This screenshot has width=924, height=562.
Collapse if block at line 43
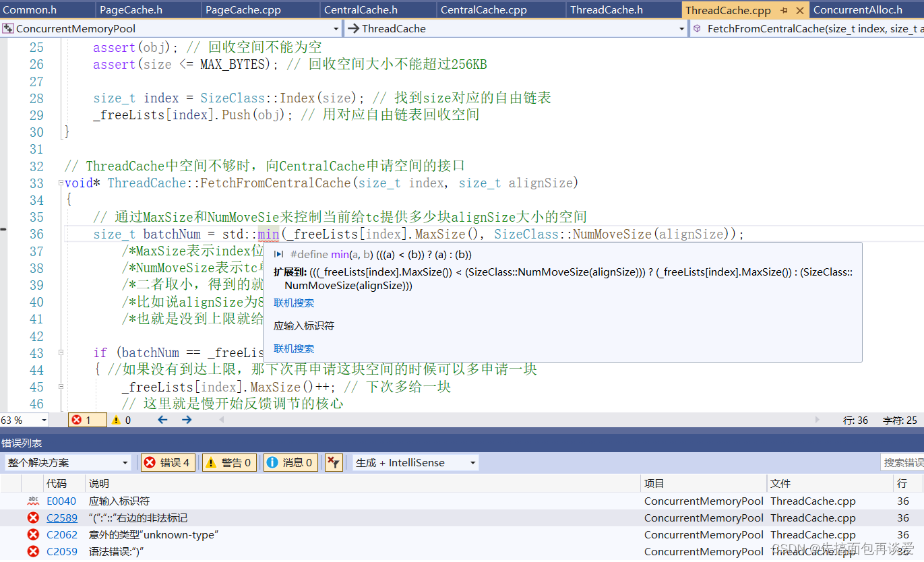(60, 353)
